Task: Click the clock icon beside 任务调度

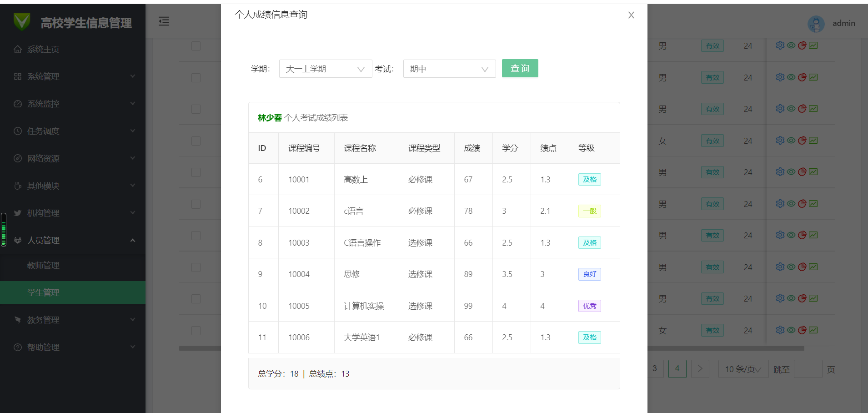Action: (x=18, y=131)
